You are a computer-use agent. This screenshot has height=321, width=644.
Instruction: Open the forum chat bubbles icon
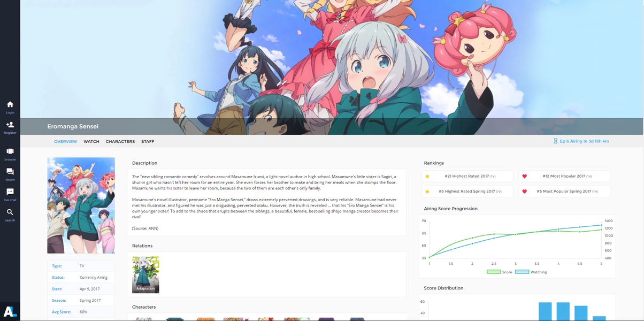pyautogui.click(x=10, y=172)
